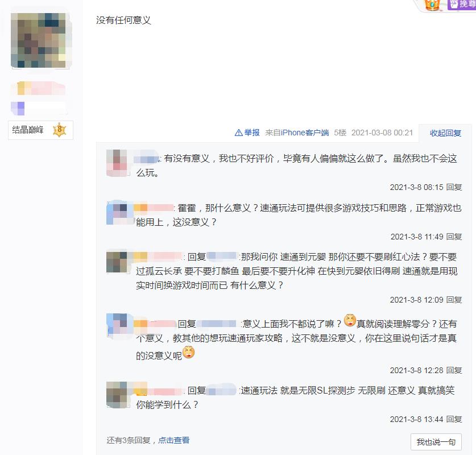
Task: Expand remaining replies via 点击查看
Action: pyautogui.click(x=174, y=440)
